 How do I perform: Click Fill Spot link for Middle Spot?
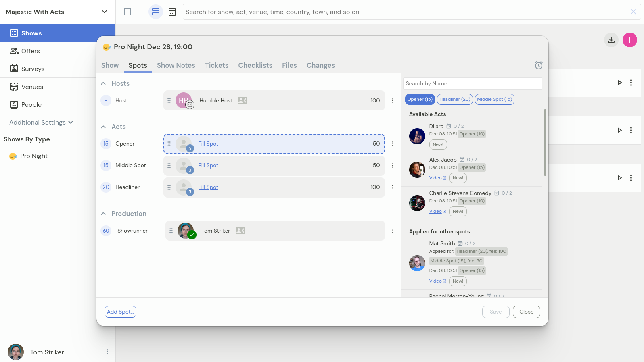tap(208, 165)
